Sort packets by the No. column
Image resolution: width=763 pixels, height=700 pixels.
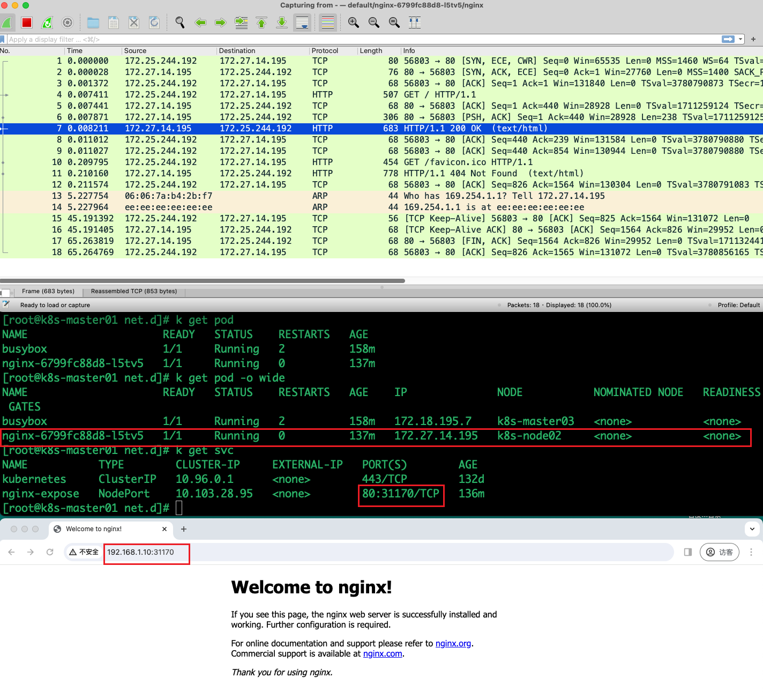32,51
